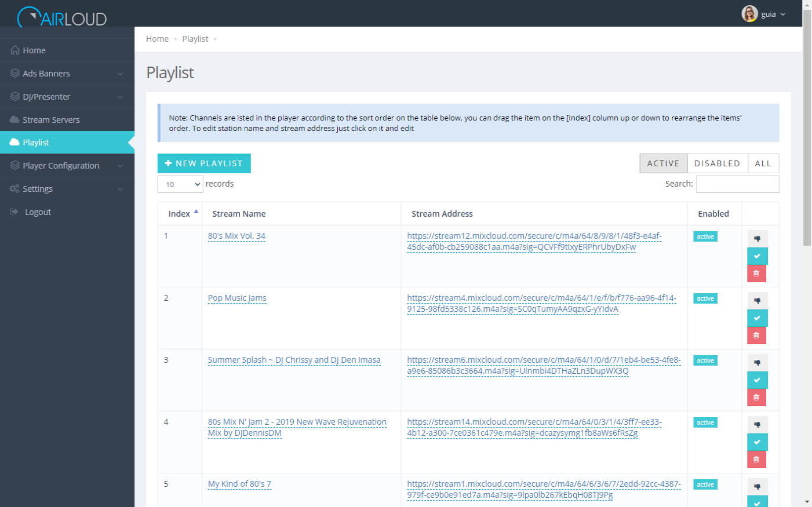The height and width of the screenshot is (507, 812).
Task: Edit stream6.mixcloud.com stream address
Action: tap(544, 365)
